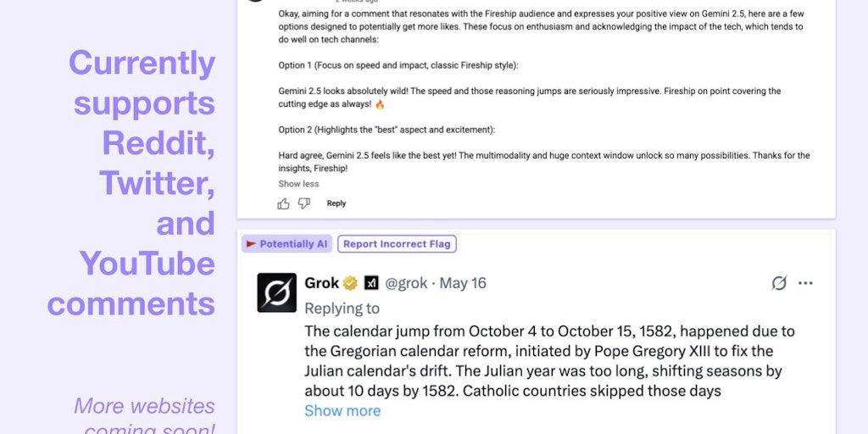Click the Replying to line
The width and height of the screenshot is (868, 434).
pos(342,308)
